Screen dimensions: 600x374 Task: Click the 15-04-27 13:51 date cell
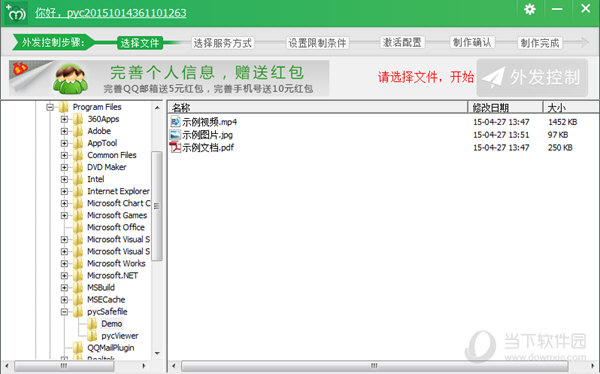[x=501, y=135]
